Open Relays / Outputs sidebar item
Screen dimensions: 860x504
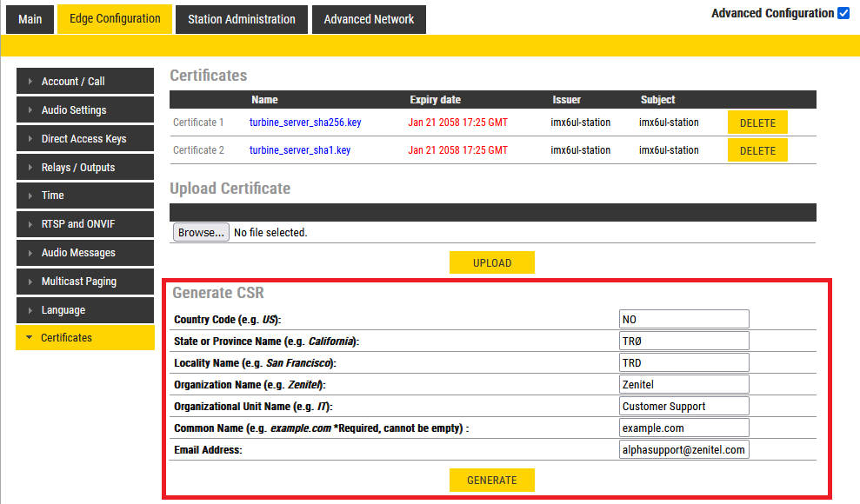[84, 168]
